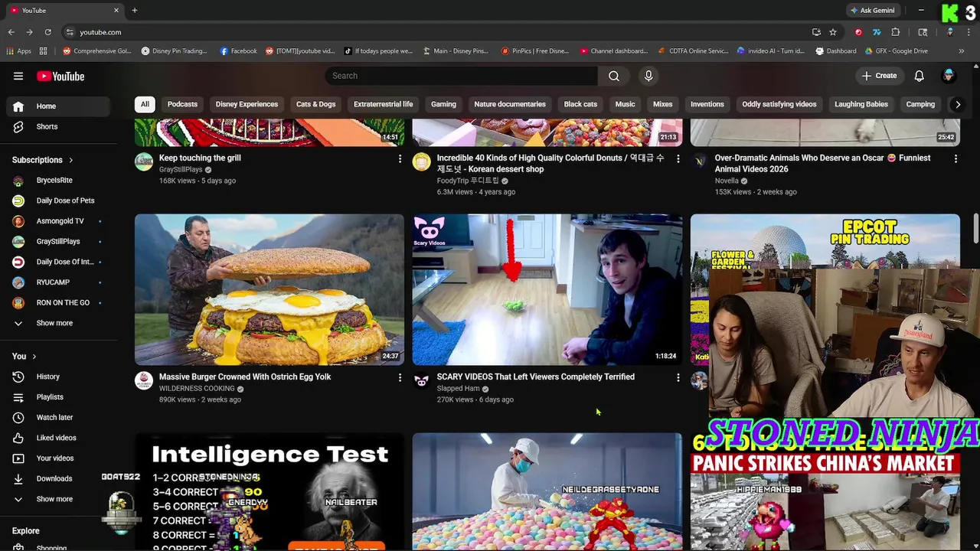
Task: Select the Cats & Dogs chip
Action: (315, 104)
